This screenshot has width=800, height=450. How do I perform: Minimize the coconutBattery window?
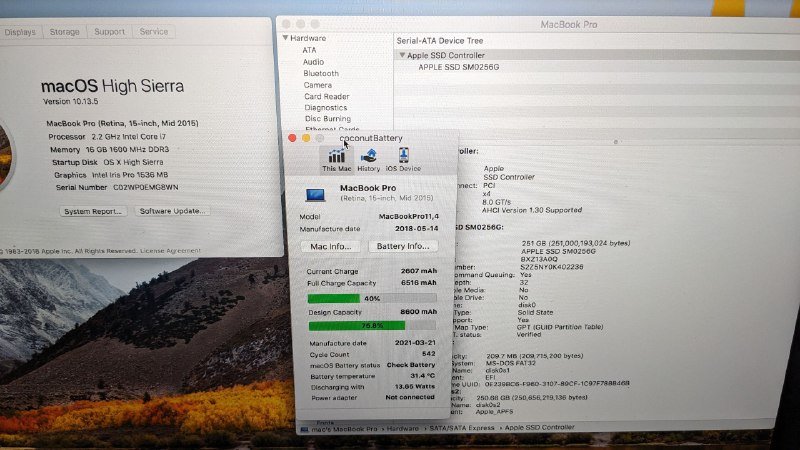click(306, 138)
